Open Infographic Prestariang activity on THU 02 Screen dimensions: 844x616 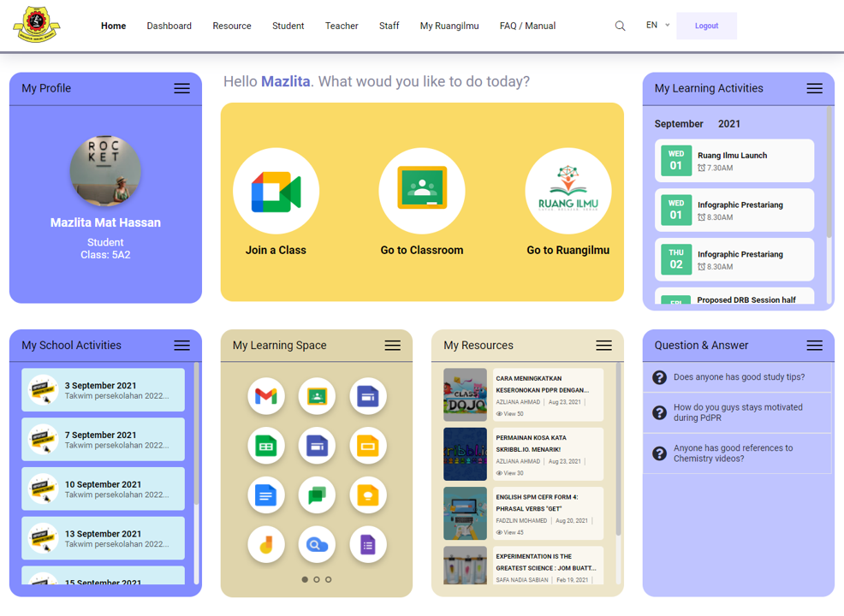pyautogui.click(x=734, y=260)
